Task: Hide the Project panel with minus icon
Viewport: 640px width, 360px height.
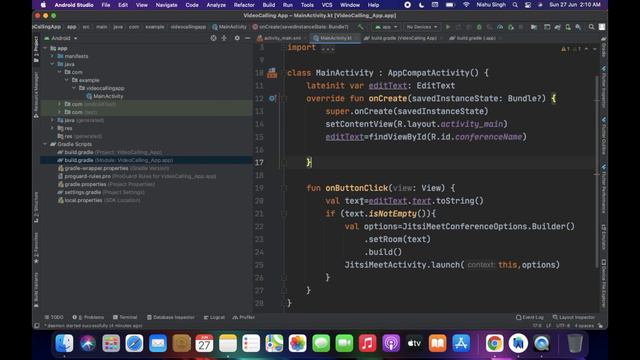Action: [x=247, y=38]
